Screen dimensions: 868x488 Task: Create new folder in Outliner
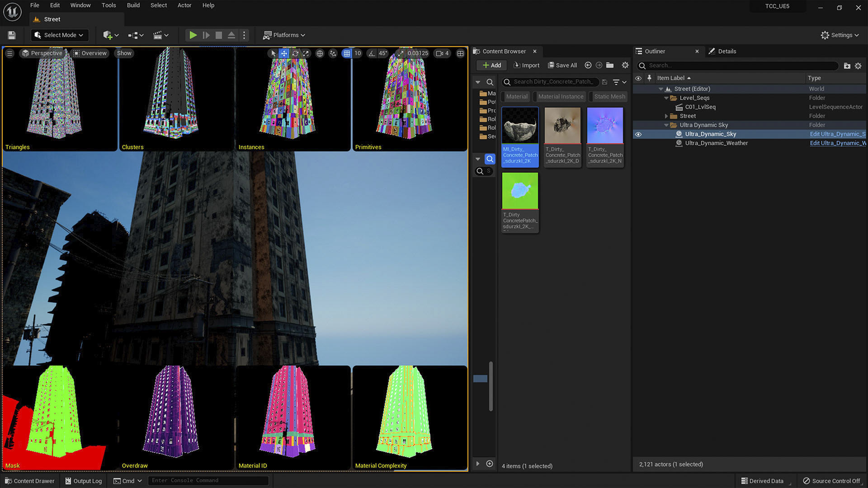[847, 66]
